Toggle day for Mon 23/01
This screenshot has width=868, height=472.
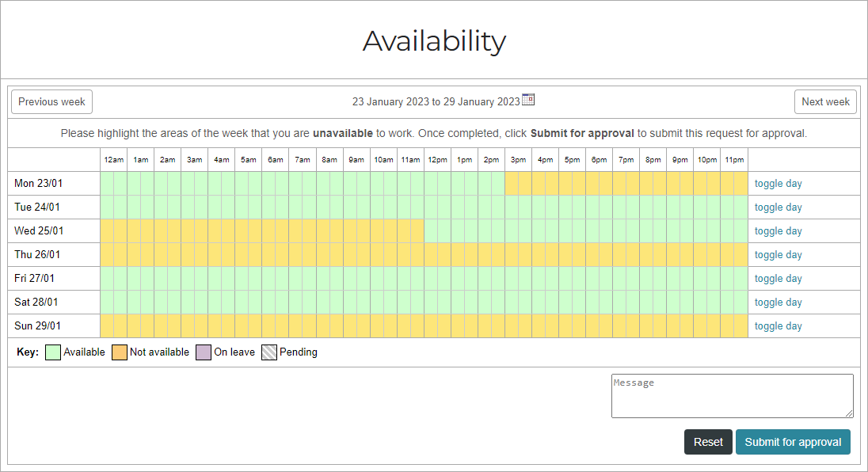pyautogui.click(x=778, y=183)
